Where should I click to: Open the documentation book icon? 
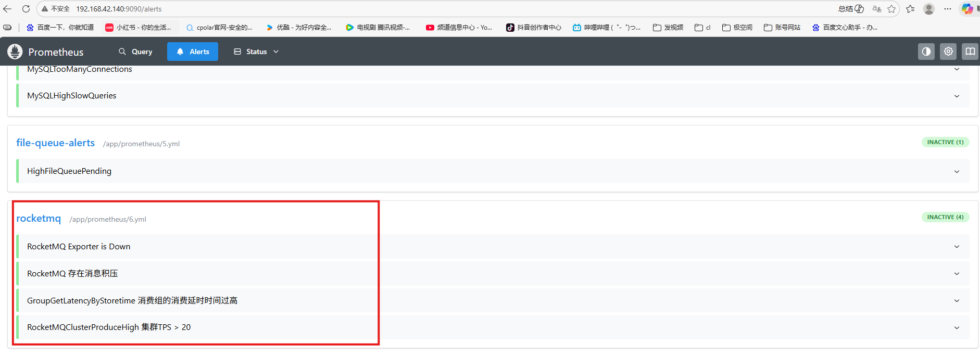[970, 52]
